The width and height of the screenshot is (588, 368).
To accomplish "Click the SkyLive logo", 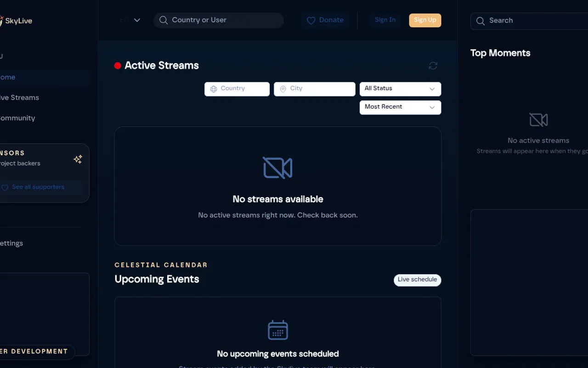I will coord(16,21).
